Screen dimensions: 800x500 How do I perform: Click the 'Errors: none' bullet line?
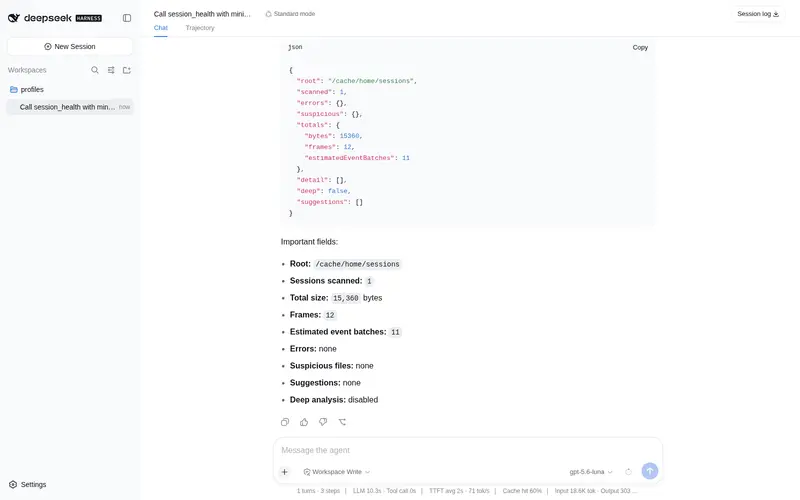(x=313, y=349)
